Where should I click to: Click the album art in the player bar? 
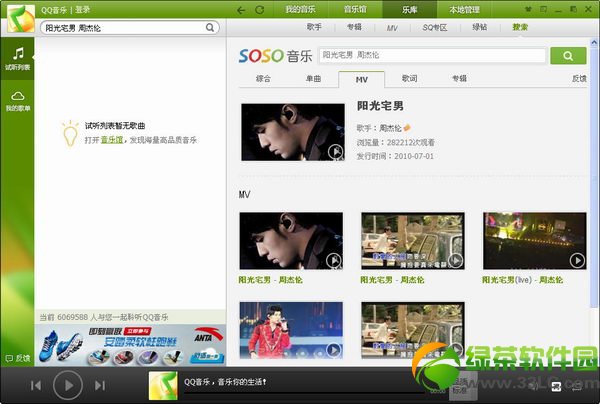tap(163, 386)
